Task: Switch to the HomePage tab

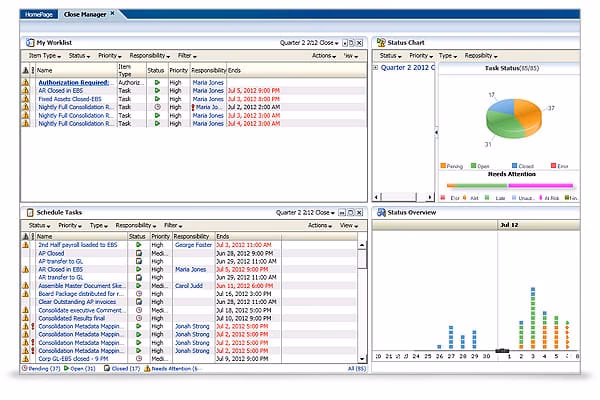Action: tap(39, 15)
